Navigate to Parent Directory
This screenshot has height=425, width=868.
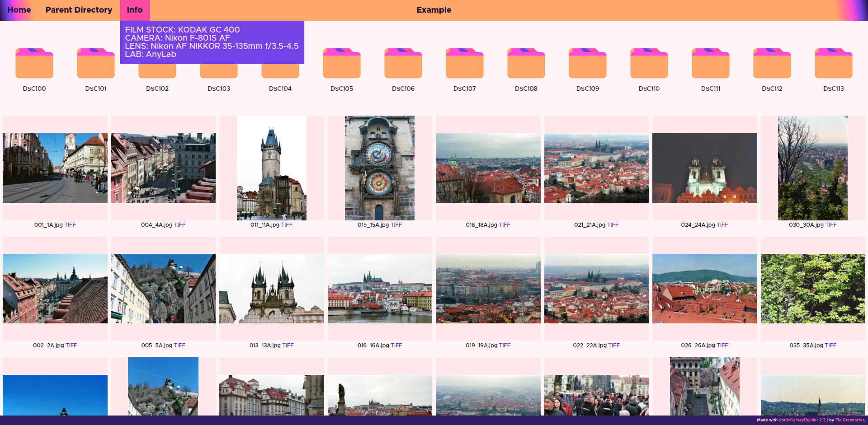[79, 10]
